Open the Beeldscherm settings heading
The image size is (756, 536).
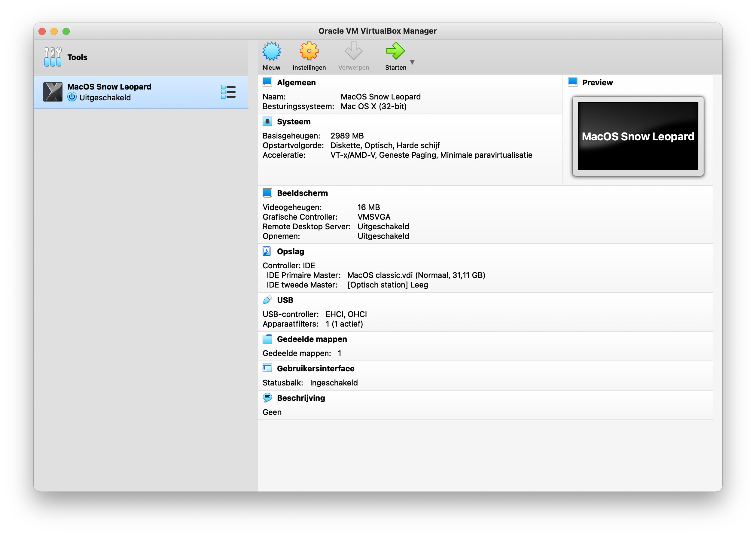[x=302, y=193]
